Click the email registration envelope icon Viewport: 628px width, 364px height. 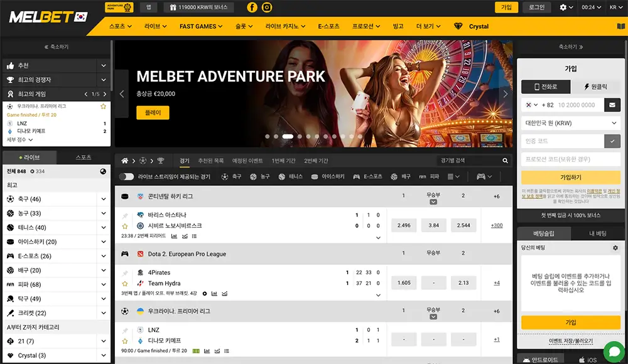pyautogui.click(x=612, y=105)
